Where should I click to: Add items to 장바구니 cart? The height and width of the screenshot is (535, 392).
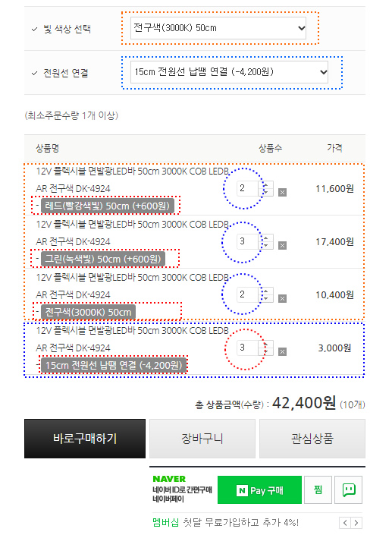point(202,439)
